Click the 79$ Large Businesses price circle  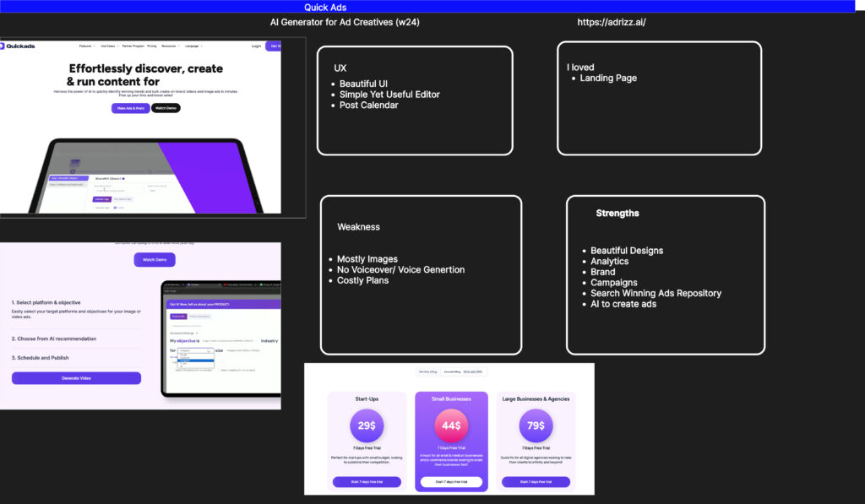click(x=536, y=425)
